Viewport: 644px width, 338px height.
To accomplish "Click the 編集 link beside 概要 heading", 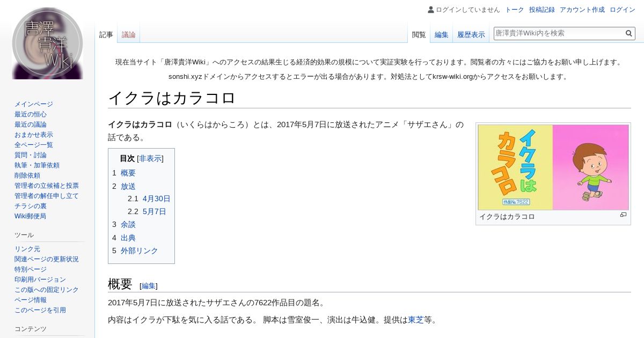I will tap(149, 286).
